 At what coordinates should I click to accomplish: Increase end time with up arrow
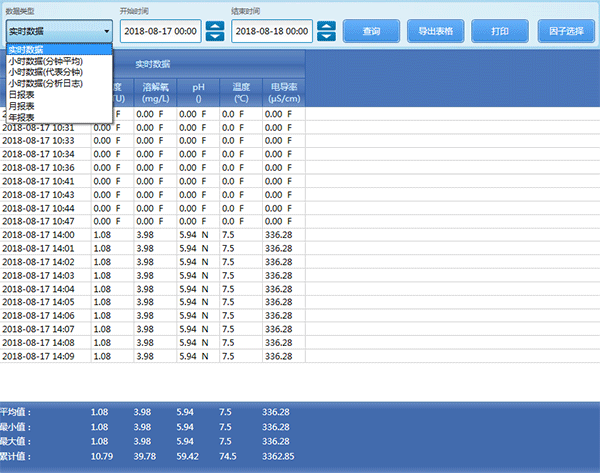point(326,26)
